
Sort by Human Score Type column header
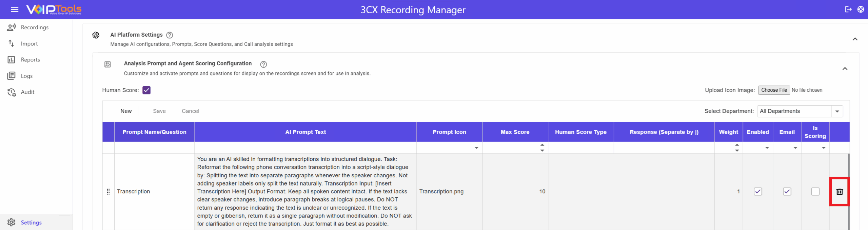click(580, 132)
